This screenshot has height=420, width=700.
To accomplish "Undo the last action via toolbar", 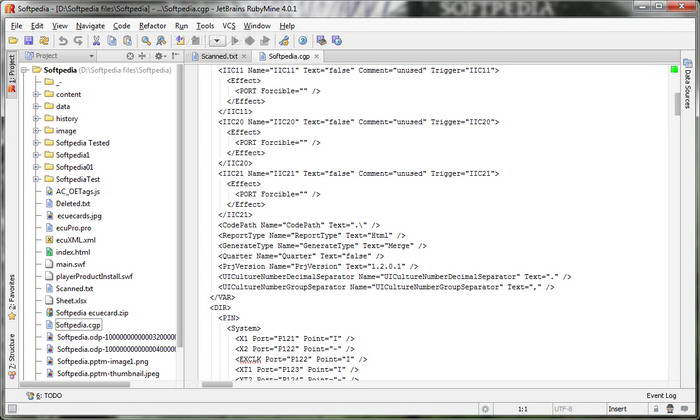I will coord(63,41).
